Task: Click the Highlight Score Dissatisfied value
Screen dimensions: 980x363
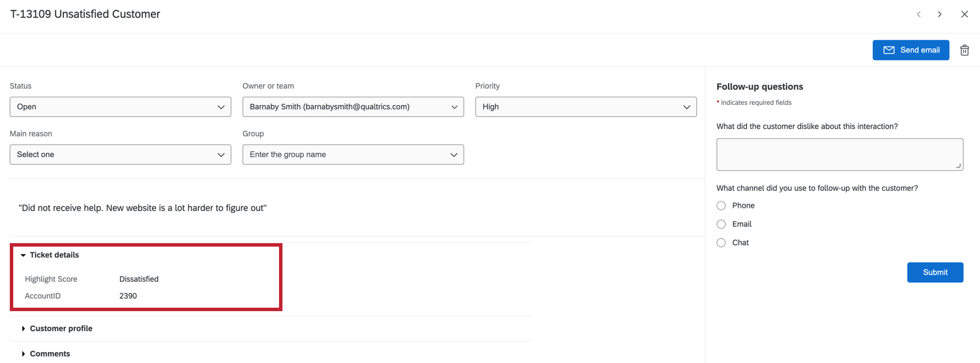Action: point(139,279)
